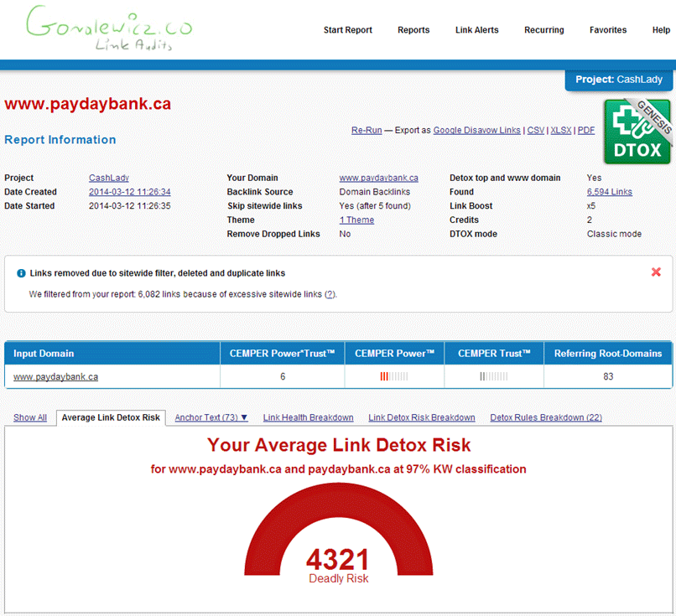The height and width of the screenshot is (616, 676).
Task: Click the CEMPER Trust column header
Action: [x=494, y=353]
